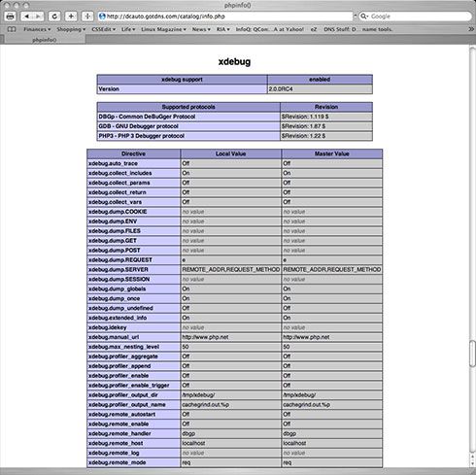Click the $Revision: 1.119 $ cell

326,117
